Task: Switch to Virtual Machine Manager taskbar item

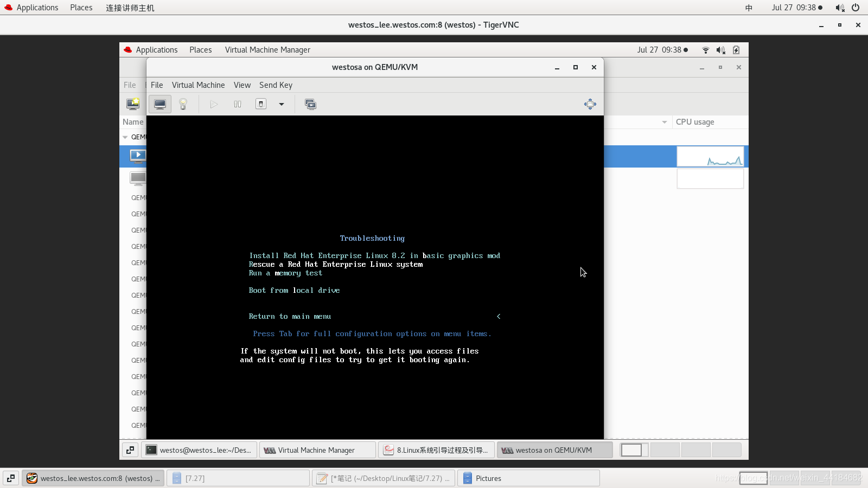Action: (317, 450)
